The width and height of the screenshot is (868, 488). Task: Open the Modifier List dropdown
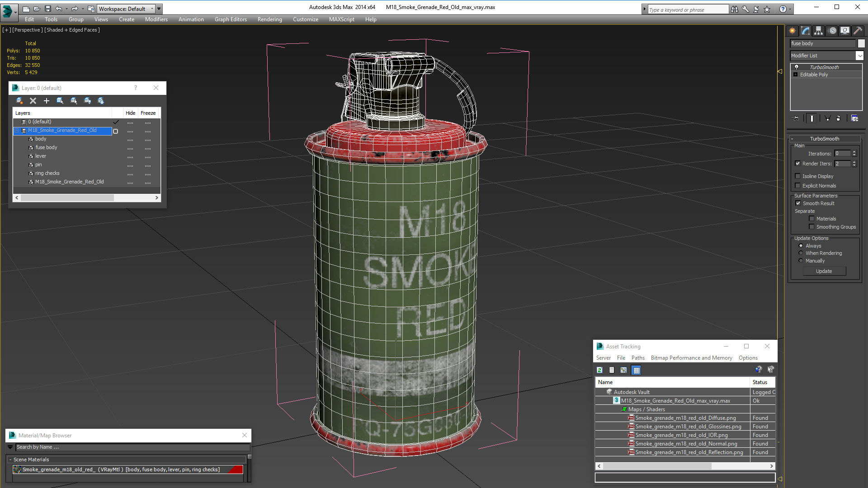[x=859, y=56]
